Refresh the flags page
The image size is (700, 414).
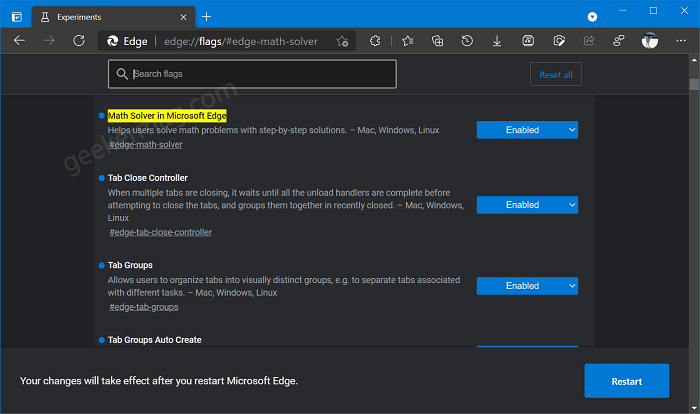(79, 41)
